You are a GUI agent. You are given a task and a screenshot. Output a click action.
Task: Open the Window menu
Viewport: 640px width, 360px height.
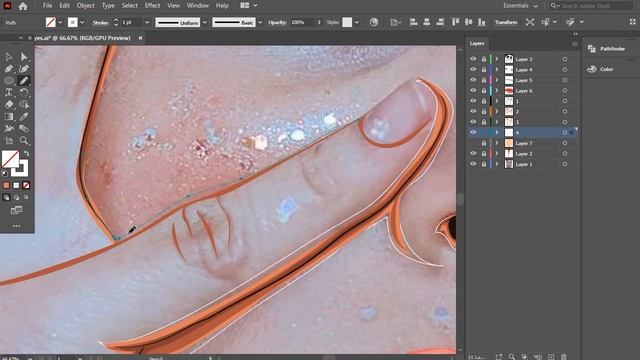click(198, 6)
